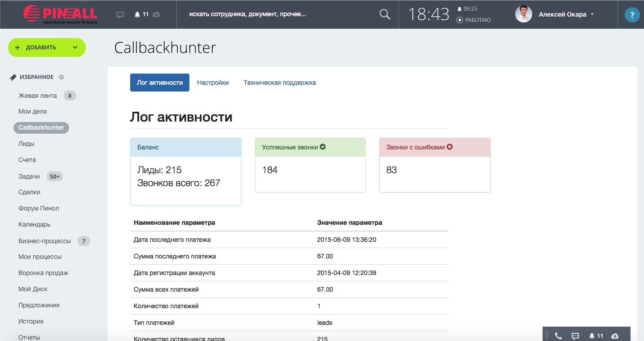
Task: Open Календарь
Action: (x=35, y=224)
